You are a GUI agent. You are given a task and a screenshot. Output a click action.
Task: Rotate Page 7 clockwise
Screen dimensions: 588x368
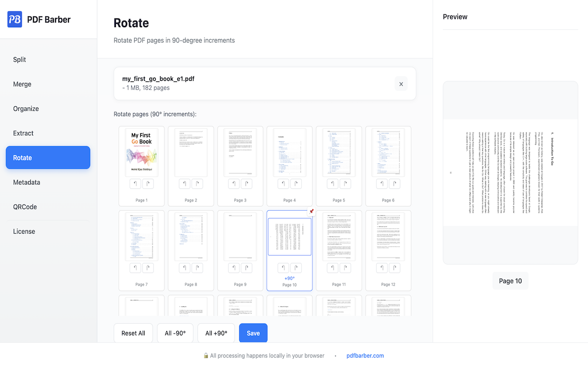click(x=148, y=268)
